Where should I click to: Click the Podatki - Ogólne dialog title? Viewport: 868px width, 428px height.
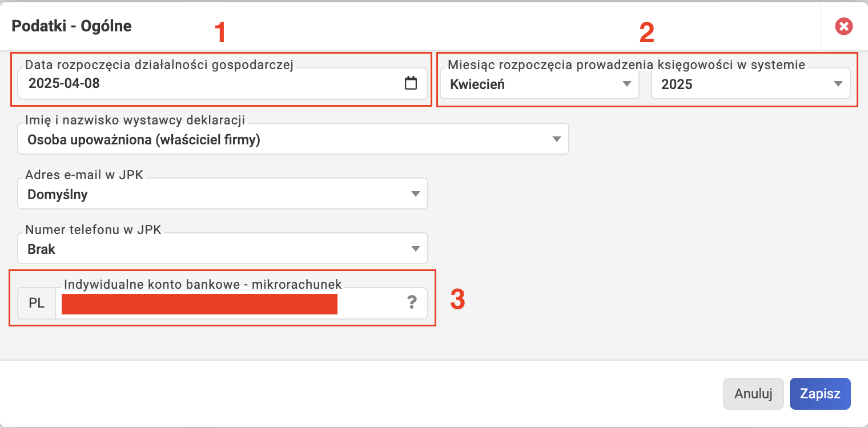coord(71,26)
